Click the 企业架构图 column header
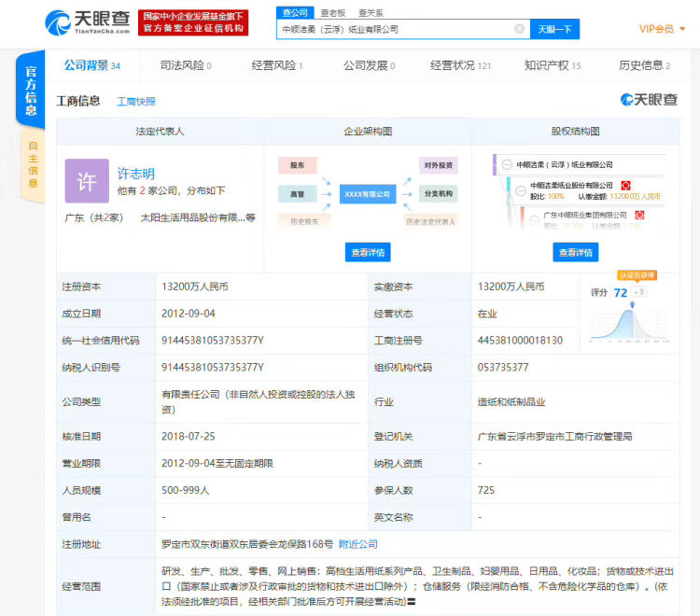700x616 pixels. pos(368,132)
